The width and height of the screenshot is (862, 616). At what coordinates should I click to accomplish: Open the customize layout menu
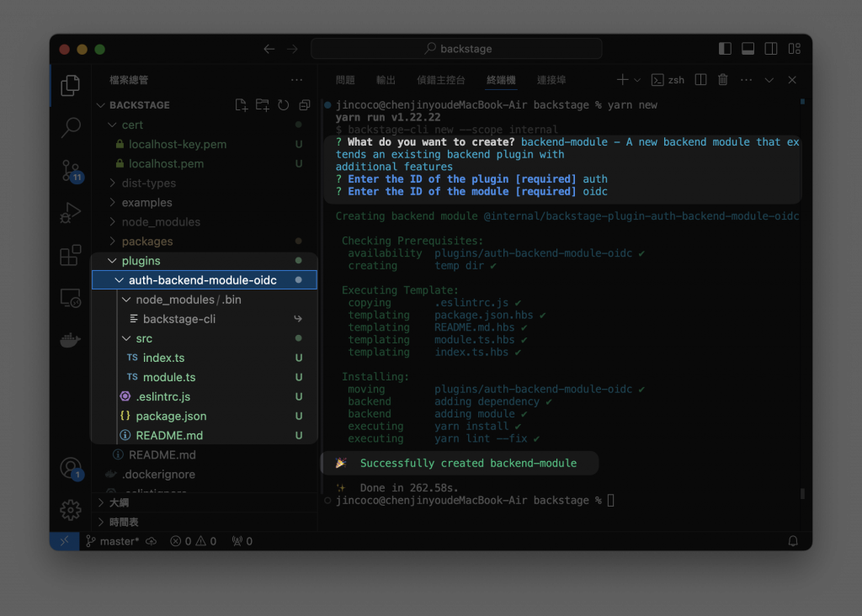point(795,49)
